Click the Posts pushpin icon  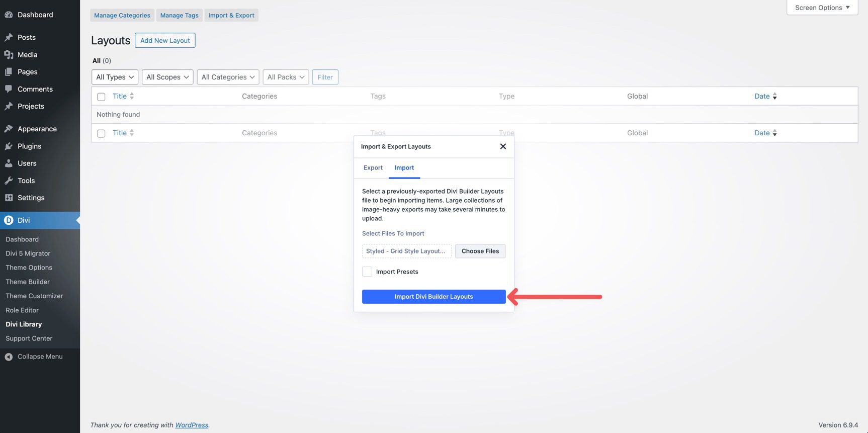(x=9, y=37)
